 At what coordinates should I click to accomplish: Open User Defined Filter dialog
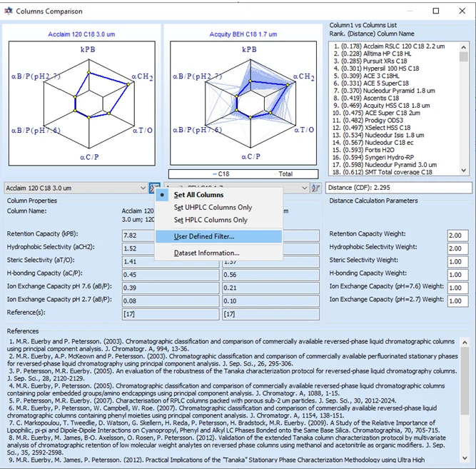click(219, 236)
